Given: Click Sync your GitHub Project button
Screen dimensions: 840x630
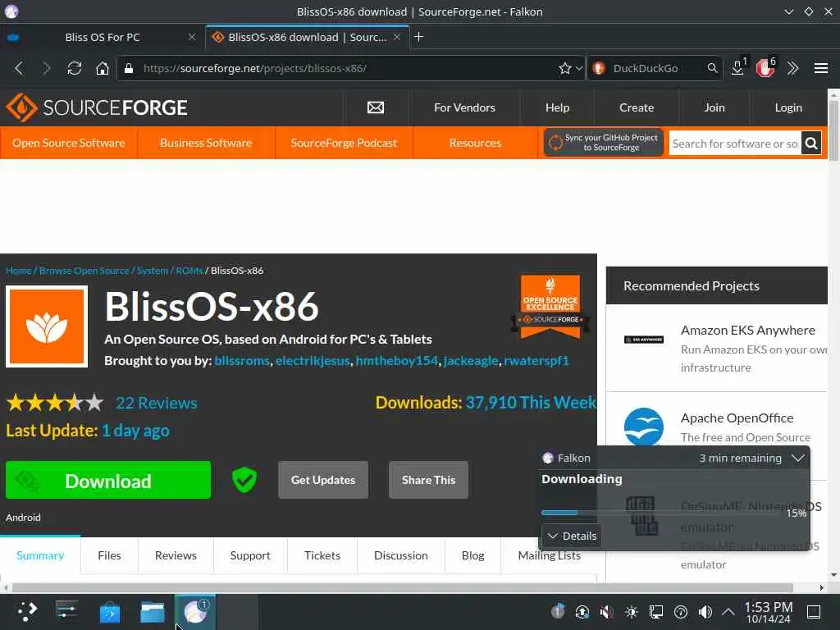Looking at the screenshot, I should pos(604,143).
